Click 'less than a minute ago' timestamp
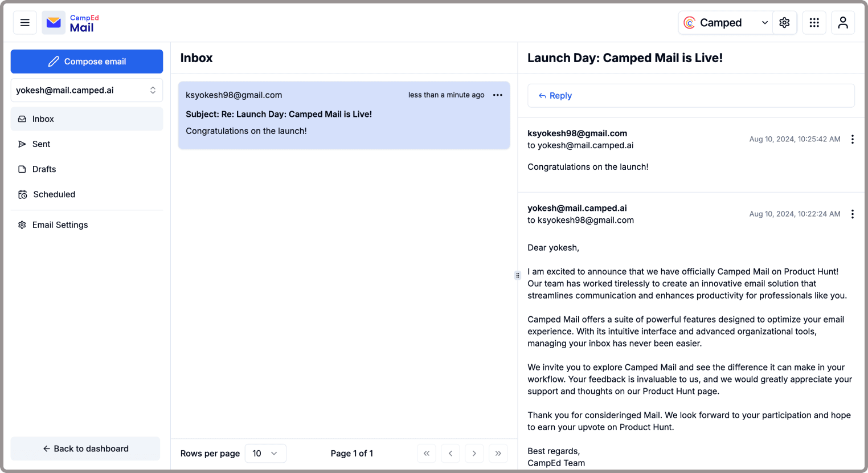The height and width of the screenshot is (473, 868). coord(446,95)
